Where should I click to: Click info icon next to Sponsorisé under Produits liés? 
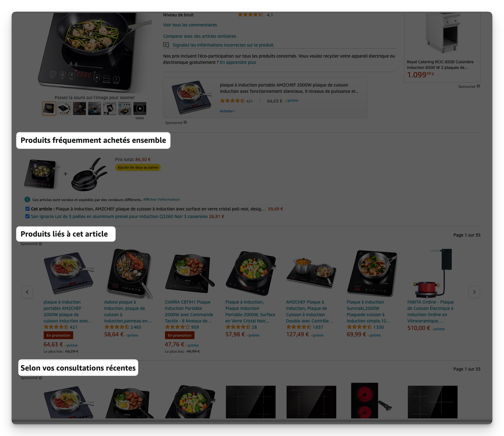(40, 244)
